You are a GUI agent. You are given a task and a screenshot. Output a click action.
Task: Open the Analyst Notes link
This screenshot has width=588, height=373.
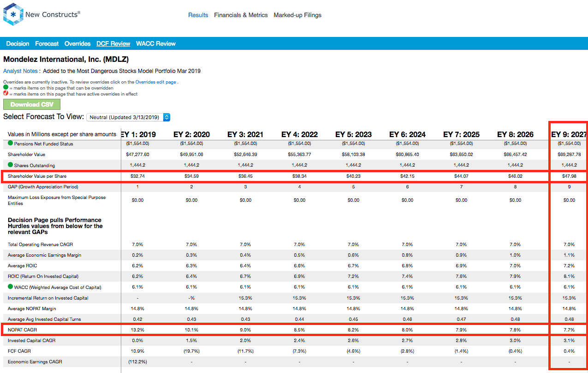pos(20,71)
